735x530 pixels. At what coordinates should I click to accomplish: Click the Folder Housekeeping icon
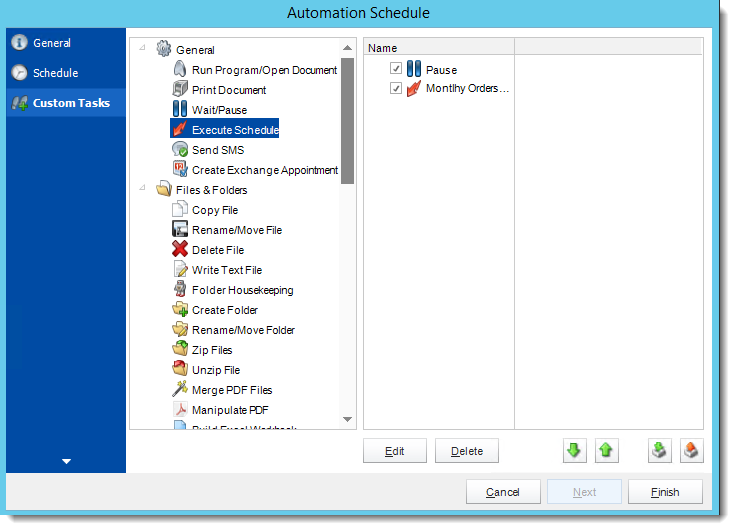click(180, 289)
